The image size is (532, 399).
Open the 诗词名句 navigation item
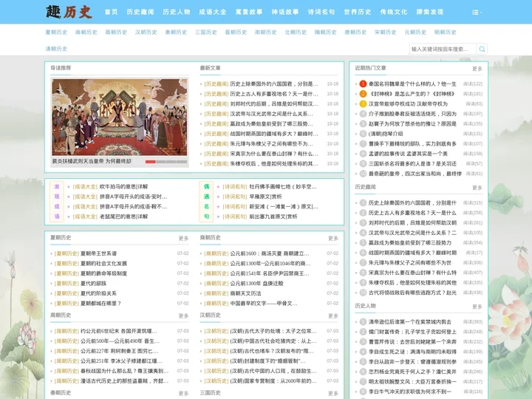click(x=321, y=12)
